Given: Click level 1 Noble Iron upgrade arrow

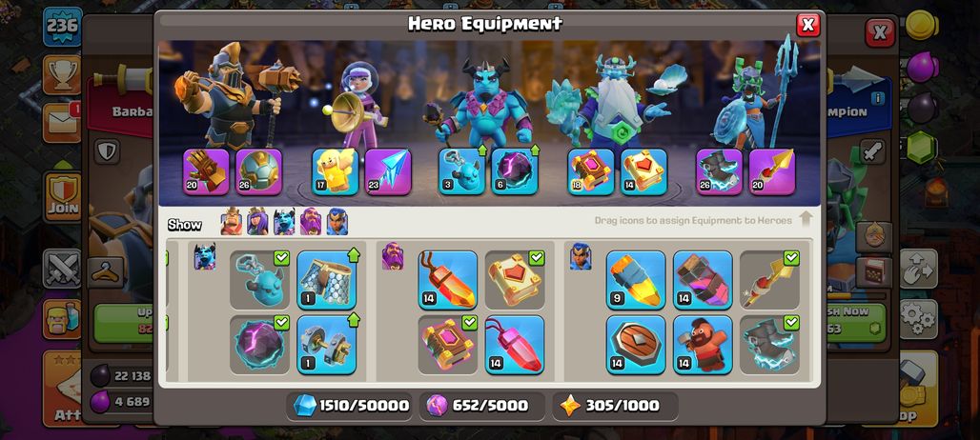Looking at the screenshot, I should [x=353, y=320].
